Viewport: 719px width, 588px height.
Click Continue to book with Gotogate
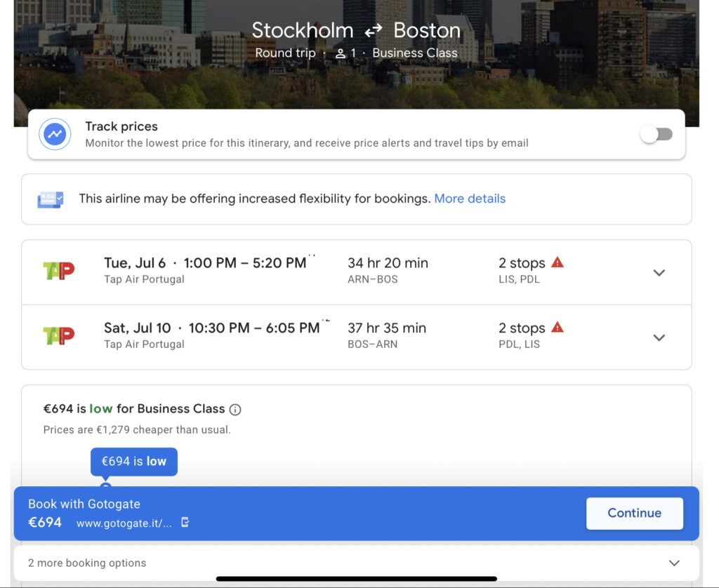(634, 513)
